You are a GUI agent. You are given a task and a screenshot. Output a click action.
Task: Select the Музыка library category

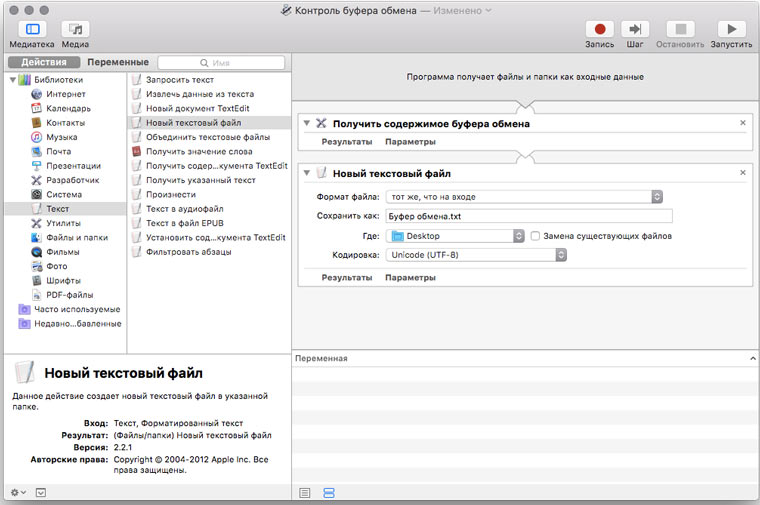pos(62,137)
